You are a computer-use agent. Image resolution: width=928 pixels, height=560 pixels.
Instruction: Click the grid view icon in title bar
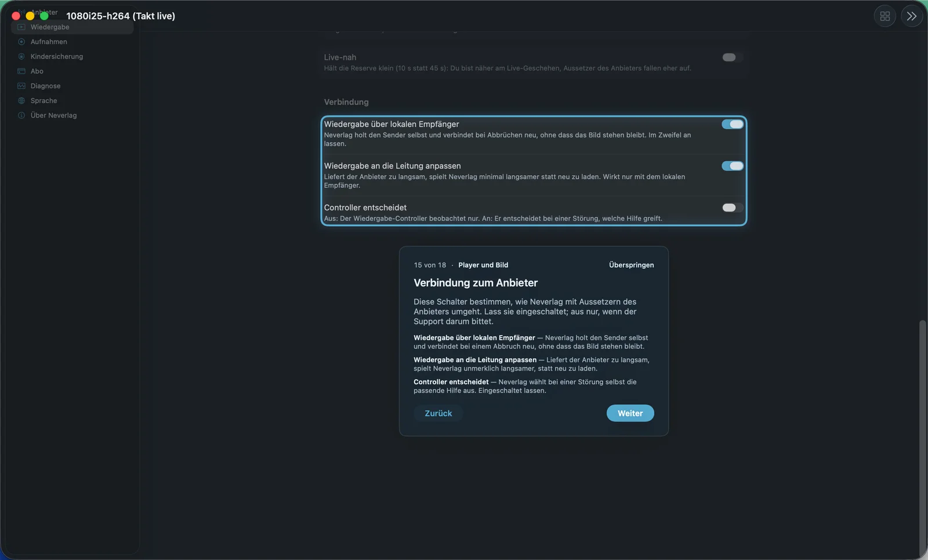(885, 16)
